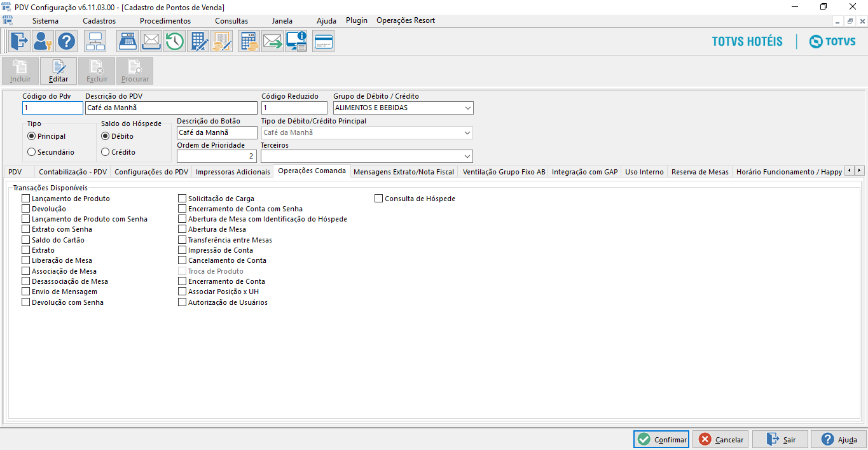The image size is (868, 450).
Task: Enable Abertura de Mesa checkbox
Action: click(183, 229)
